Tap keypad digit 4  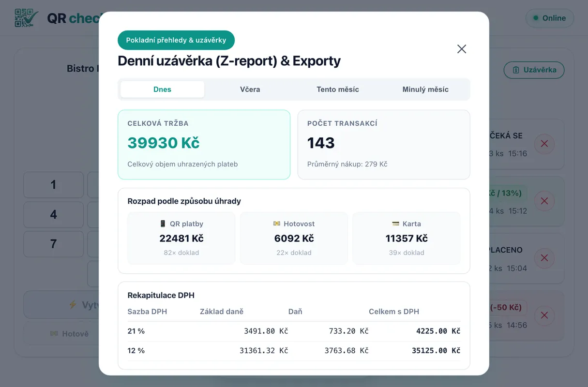(54, 214)
